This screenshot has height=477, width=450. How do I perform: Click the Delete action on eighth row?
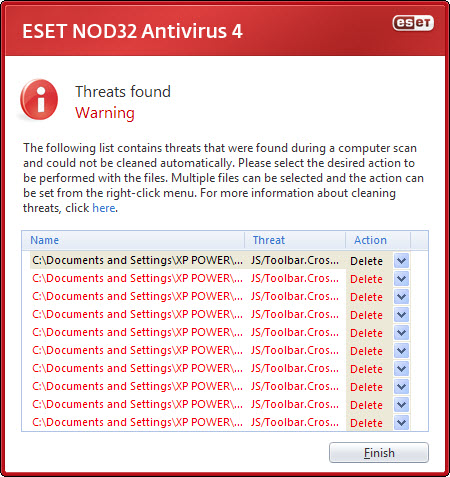[x=366, y=387]
